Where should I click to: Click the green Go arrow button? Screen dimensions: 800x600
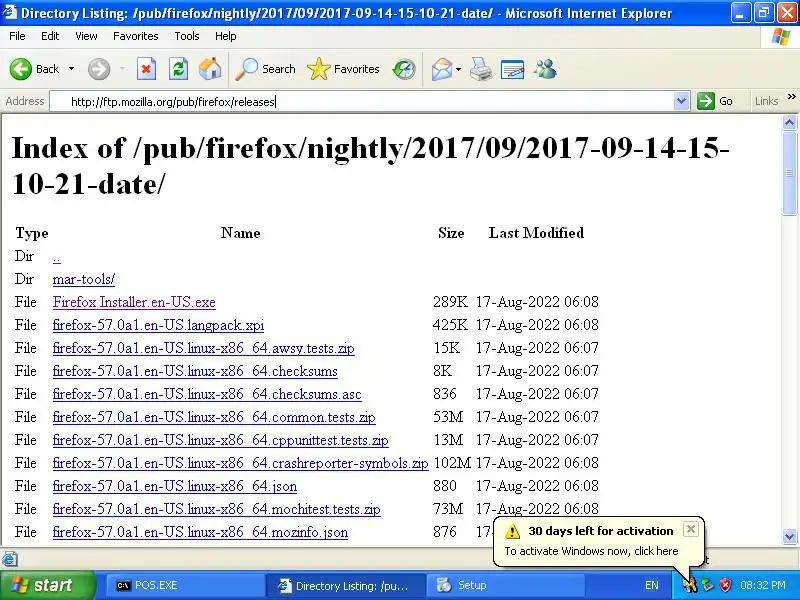click(715, 101)
